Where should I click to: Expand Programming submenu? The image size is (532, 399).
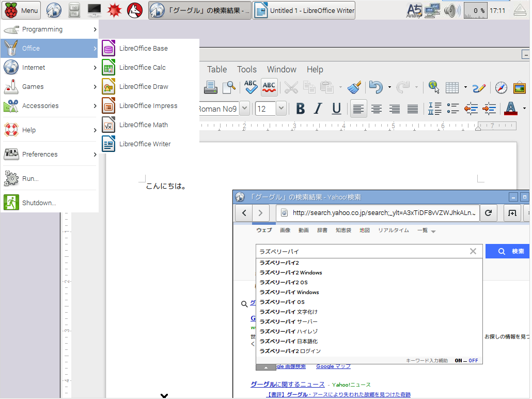(x=50, y=29)
